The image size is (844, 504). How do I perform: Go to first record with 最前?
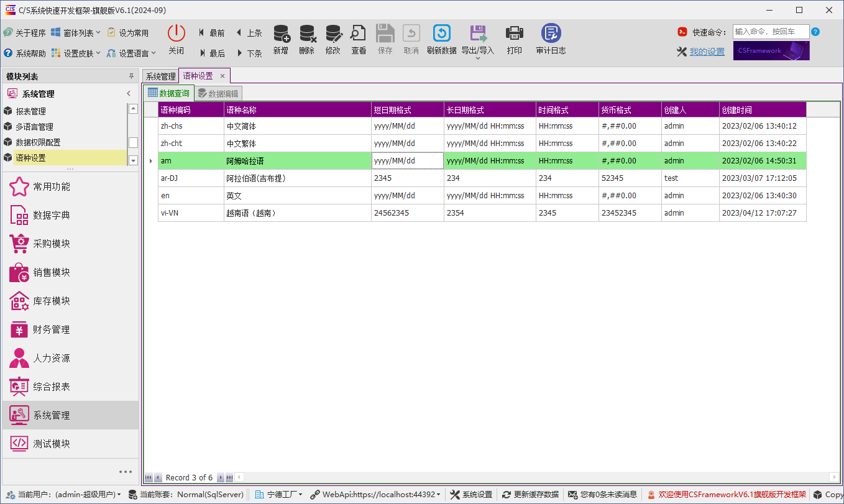[x=211, y=33]
